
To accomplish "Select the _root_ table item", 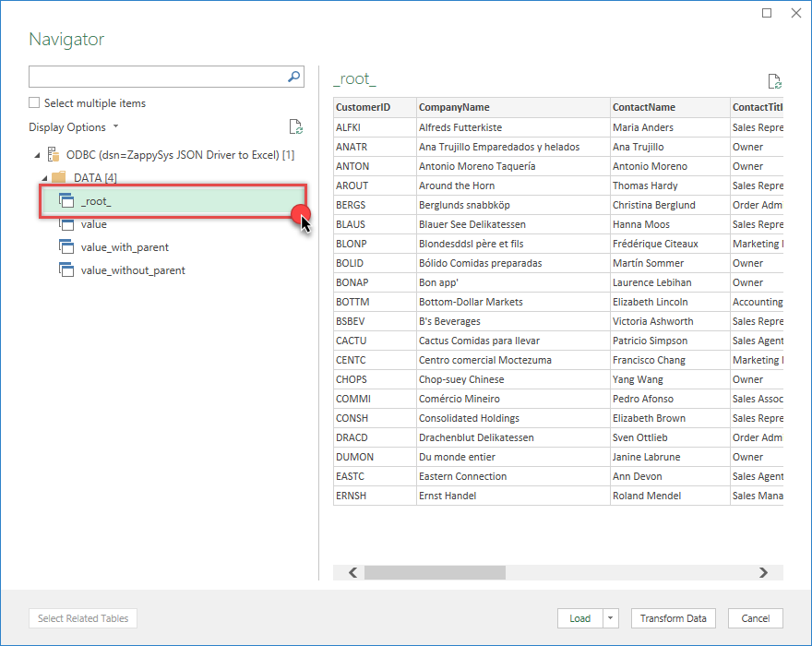I will click(x=96, y=201).
